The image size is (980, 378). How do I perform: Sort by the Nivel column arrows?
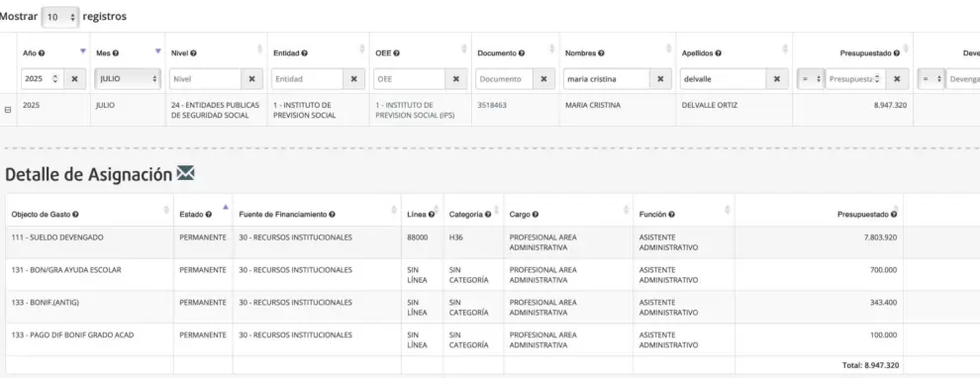260,48
